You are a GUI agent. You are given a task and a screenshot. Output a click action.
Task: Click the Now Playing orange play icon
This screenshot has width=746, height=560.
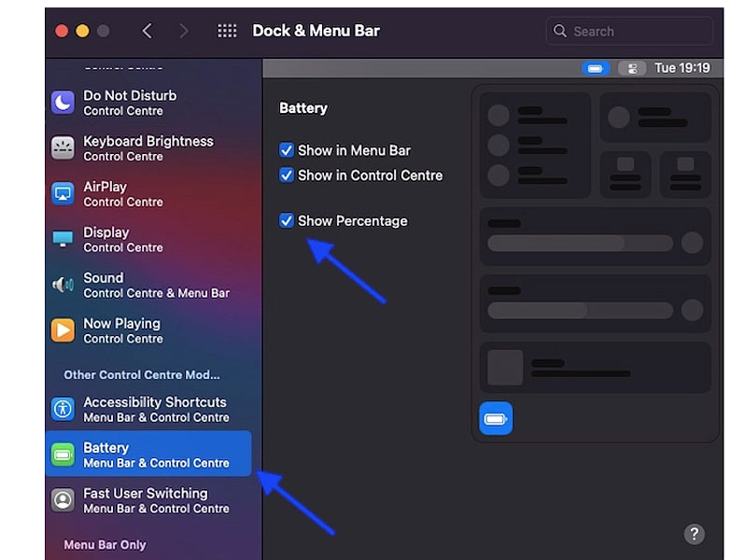click(63, 330)
